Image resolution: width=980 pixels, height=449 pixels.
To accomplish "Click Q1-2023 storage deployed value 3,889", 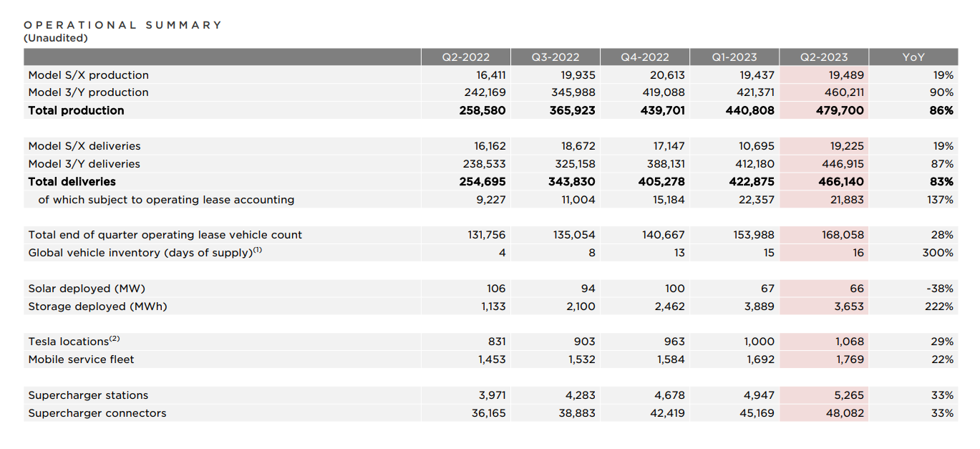I will coord(760,306).
